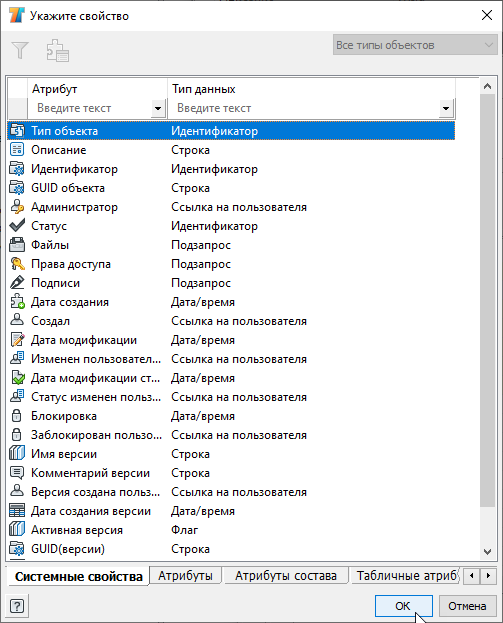This screenshot has height=623, width=503.
Task: Expand the Все типы объектов combo box
Action: [x=415, y=45]
